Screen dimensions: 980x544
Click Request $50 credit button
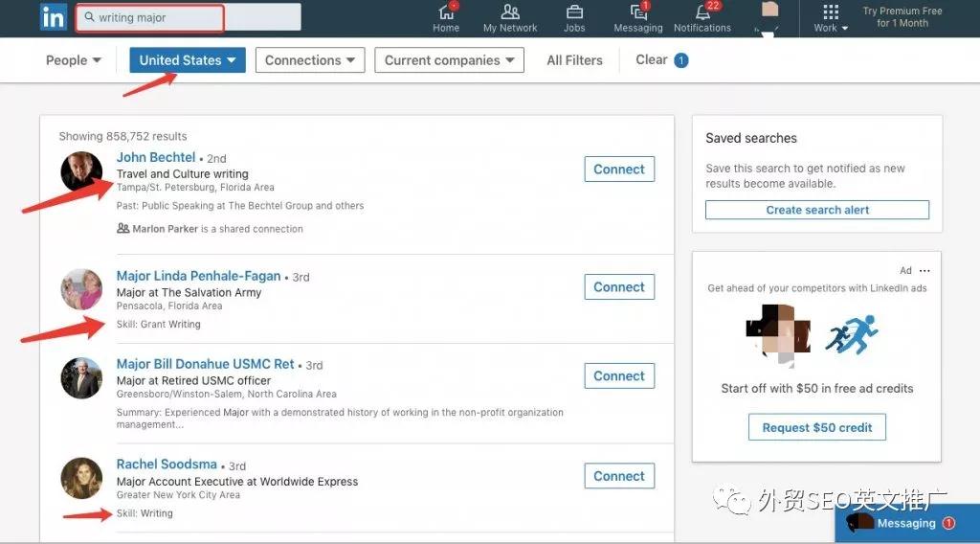(817, 428)
